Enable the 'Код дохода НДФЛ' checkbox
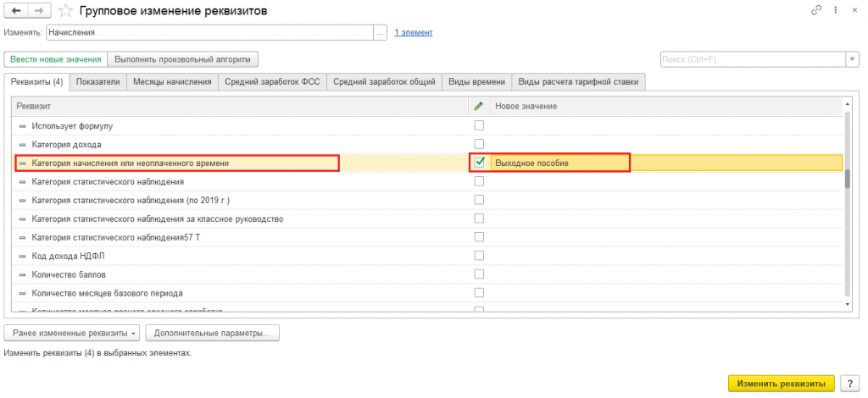 (479, 256)
